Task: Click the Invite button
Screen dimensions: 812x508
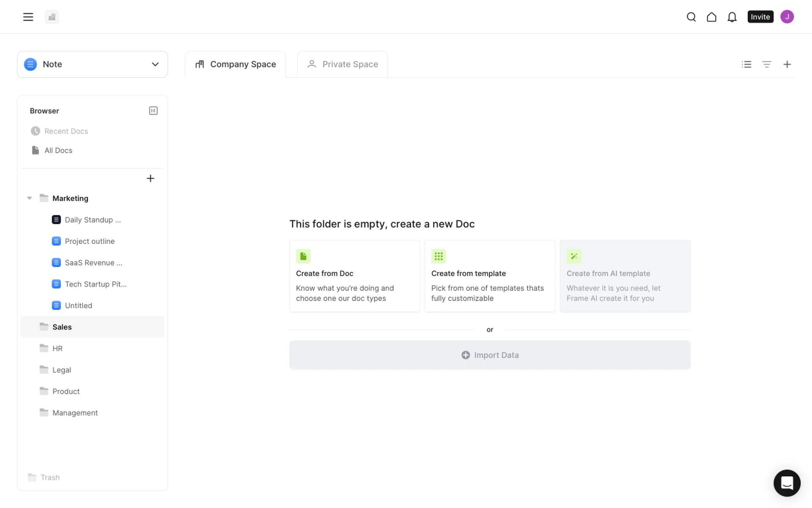Action: click(760, 17)
